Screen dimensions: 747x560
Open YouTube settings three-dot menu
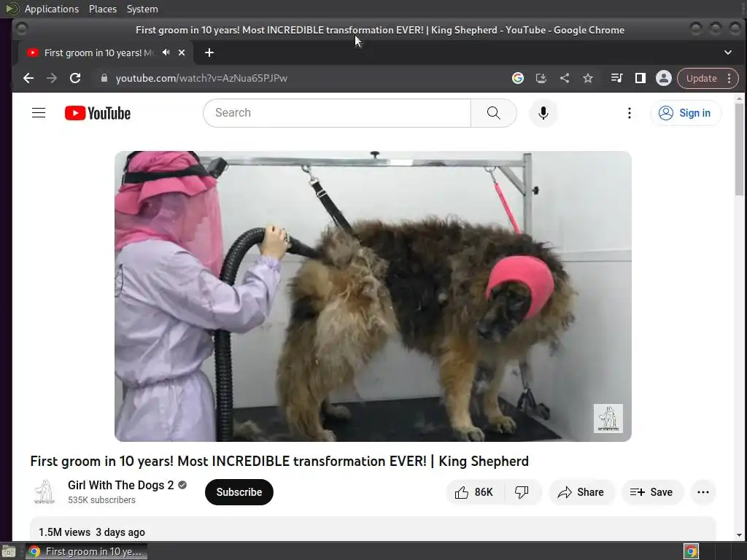point(630,113)
